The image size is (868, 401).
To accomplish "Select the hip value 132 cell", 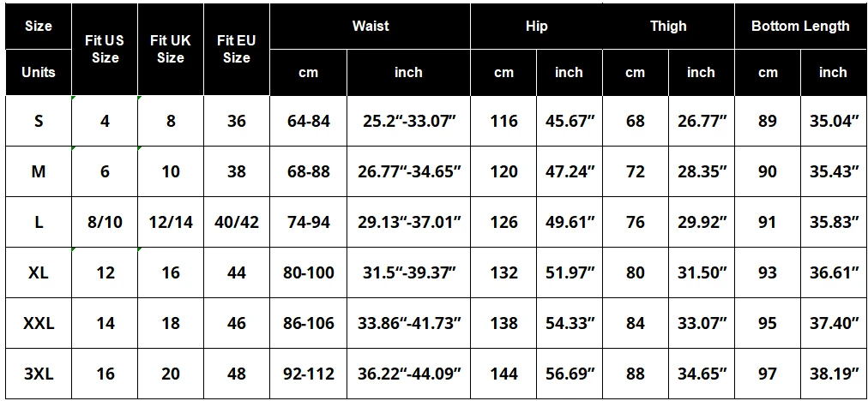I will point(503,272).
